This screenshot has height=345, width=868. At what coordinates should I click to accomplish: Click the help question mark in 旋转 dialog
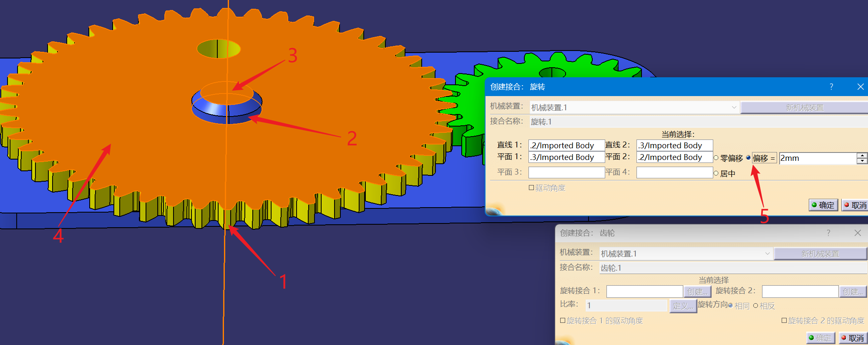pos(831,86)
